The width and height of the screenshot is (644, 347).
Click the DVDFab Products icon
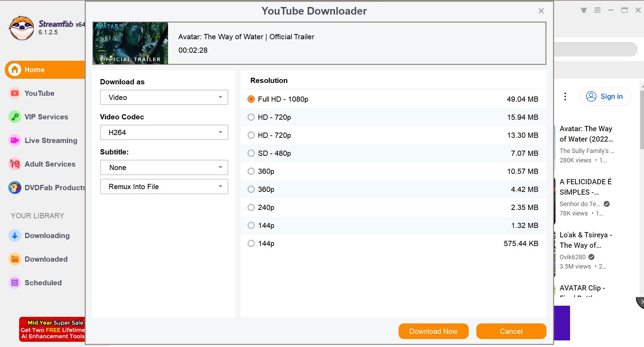15,188
